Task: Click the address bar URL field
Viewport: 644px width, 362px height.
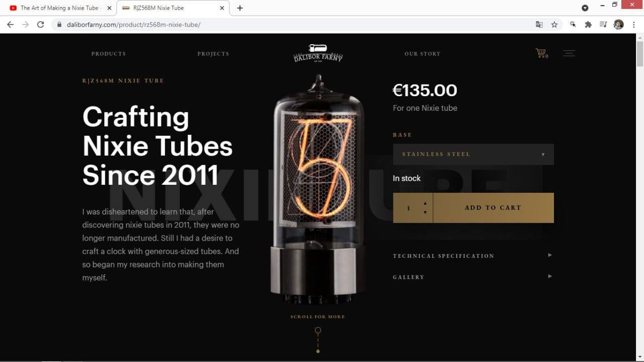Action: pos(292,24)
